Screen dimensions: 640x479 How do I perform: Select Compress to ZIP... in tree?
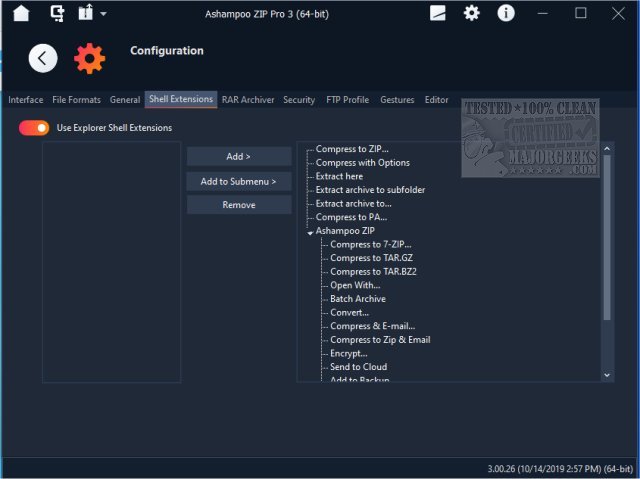(x=352, y=149)
